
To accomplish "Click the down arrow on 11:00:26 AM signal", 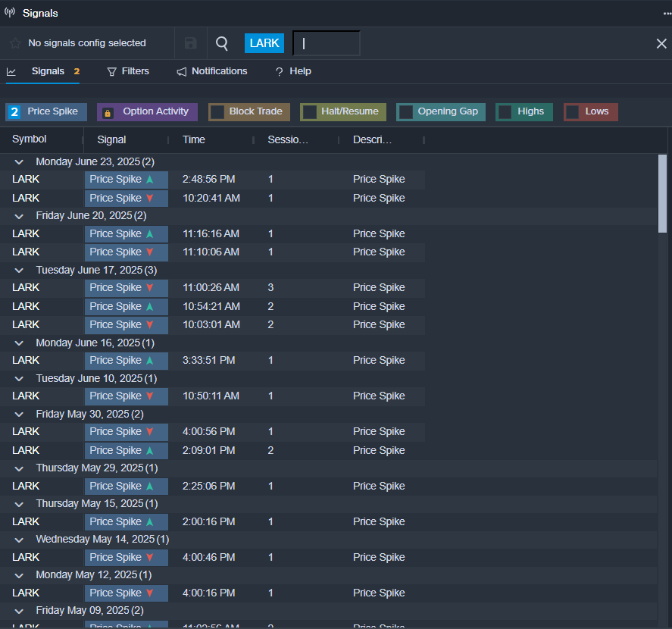I will click(x=149, y=287).
